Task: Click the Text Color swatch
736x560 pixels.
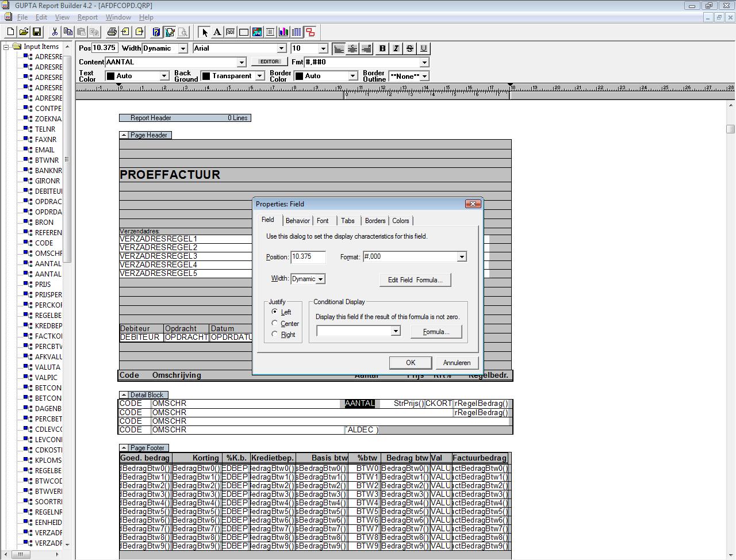Action: (110, 76)
